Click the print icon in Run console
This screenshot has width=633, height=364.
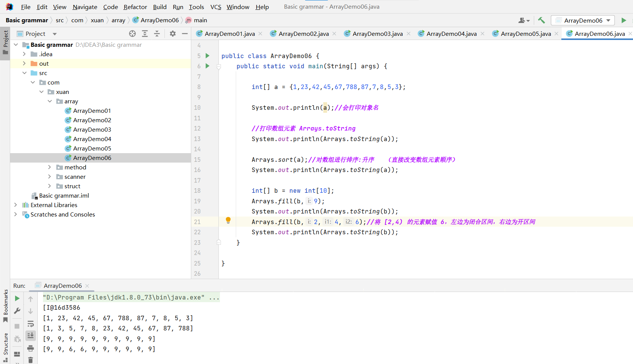tap(31, 348)
